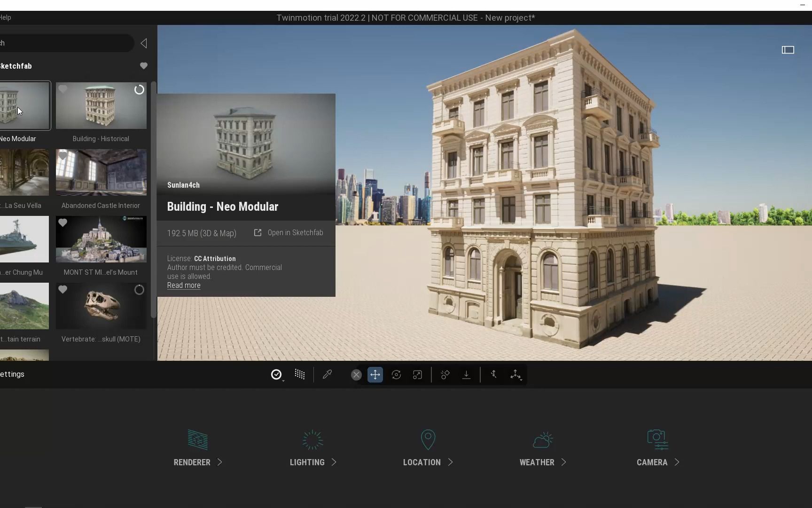Select the Translate gizmo tool
Viewport: 812px width, 508px height.
click(375, 374)
